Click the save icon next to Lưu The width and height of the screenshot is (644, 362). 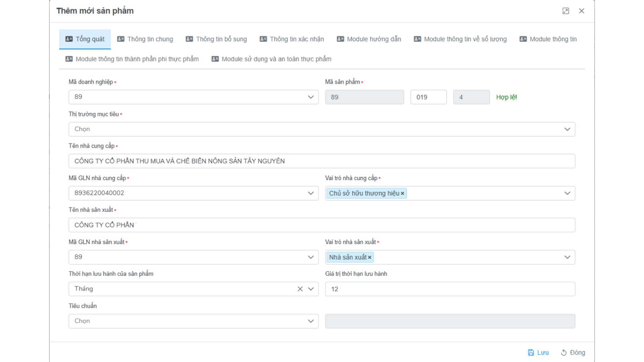point(531,352)
